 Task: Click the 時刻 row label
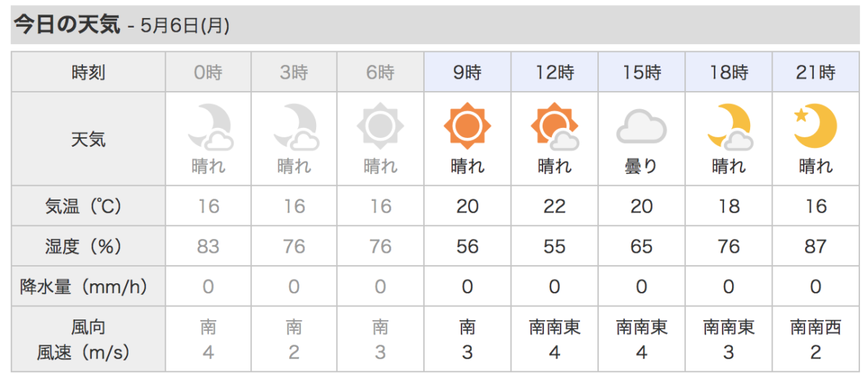(x=88, y=72)
